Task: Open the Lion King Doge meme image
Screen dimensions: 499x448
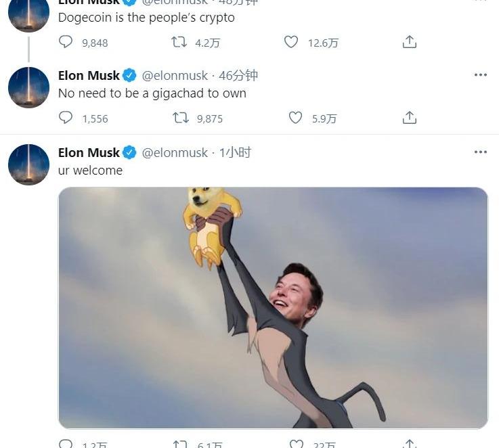Action: coord(273,308)
